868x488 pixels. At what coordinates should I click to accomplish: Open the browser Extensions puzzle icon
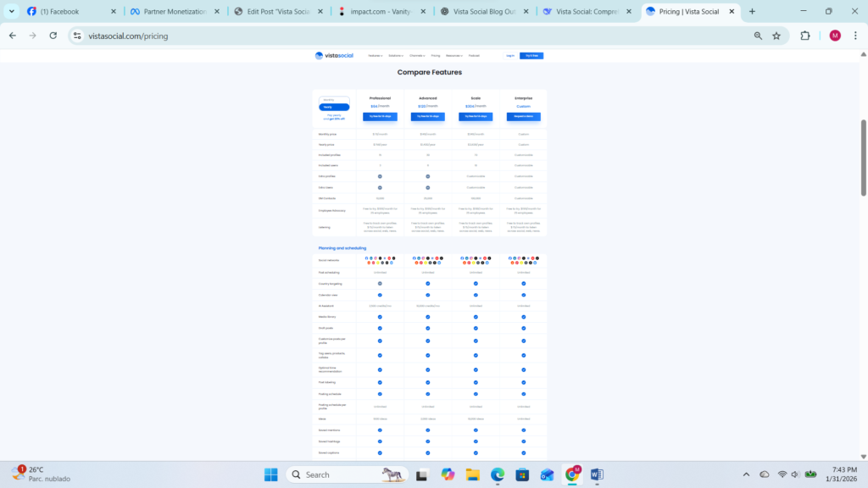[x=805, y=36]
